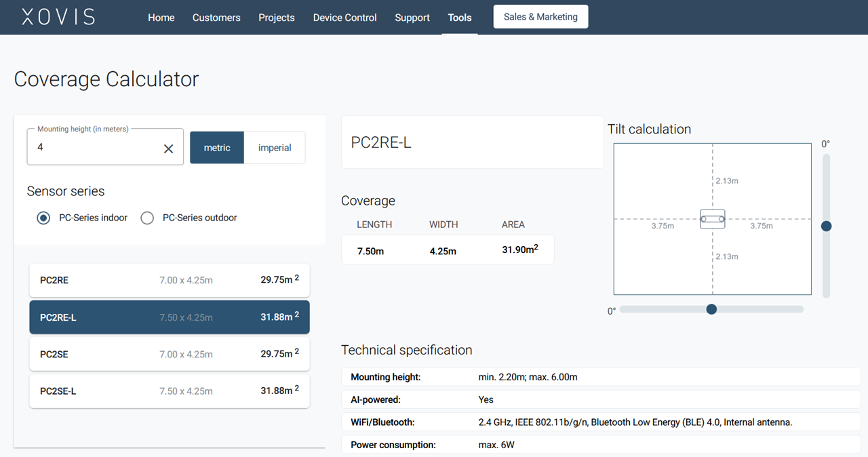This screenshot has width=868, height=457.
Task: Click the coverage width value 4.25m
Action: tap(443, 252)
